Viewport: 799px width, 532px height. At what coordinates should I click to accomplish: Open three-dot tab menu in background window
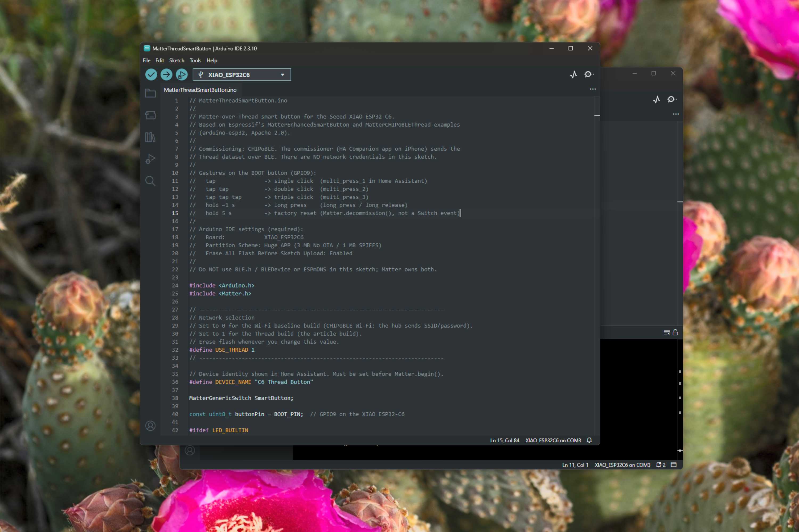click(676, 114)
